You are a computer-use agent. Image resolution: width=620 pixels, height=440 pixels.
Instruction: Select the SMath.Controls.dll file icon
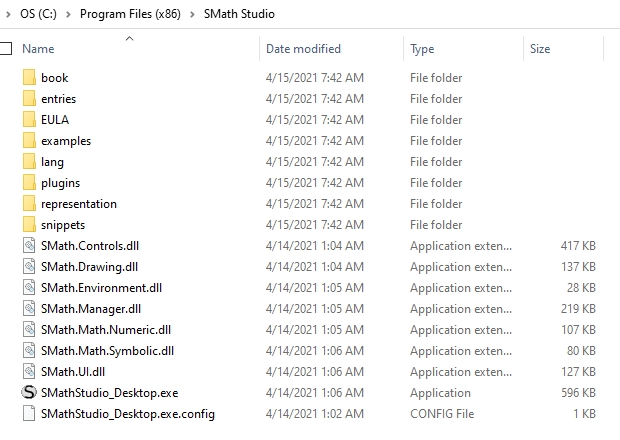(x=28, y=246)
